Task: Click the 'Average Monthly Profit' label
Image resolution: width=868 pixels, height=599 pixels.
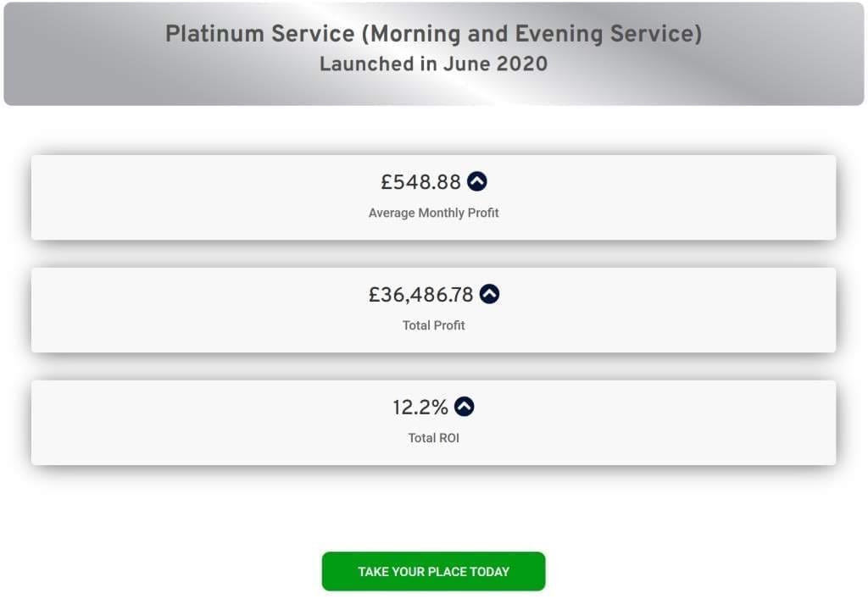Action: tap(433, 213)
